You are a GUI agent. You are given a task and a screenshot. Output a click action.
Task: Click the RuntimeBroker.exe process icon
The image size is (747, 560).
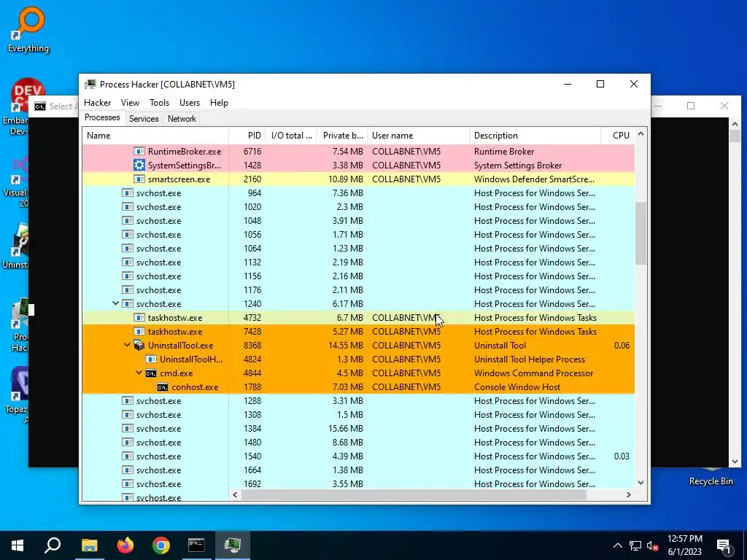(139, 152)
